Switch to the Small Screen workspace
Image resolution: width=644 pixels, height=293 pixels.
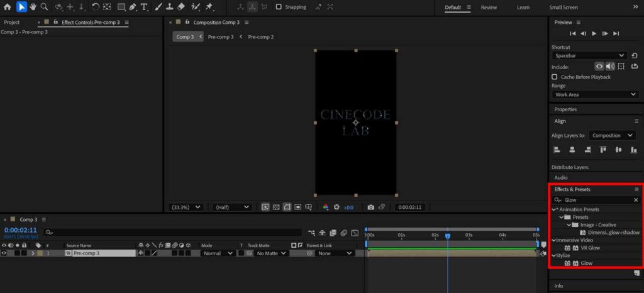pyautogui.click(x=563, y=8)
